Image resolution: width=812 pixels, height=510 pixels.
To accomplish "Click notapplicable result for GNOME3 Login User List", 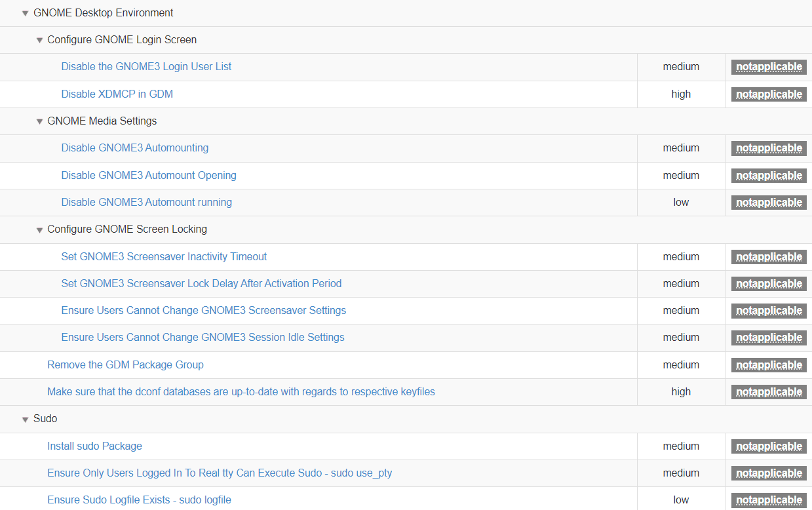I will pyautogui.click(x=769, y=67).
